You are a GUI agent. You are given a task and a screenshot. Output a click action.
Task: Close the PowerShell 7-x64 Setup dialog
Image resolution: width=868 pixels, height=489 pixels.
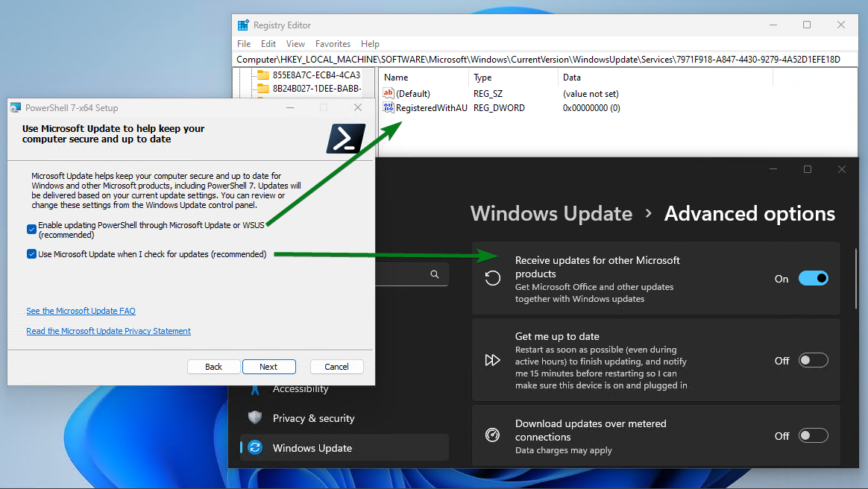[x=358, y=107]
